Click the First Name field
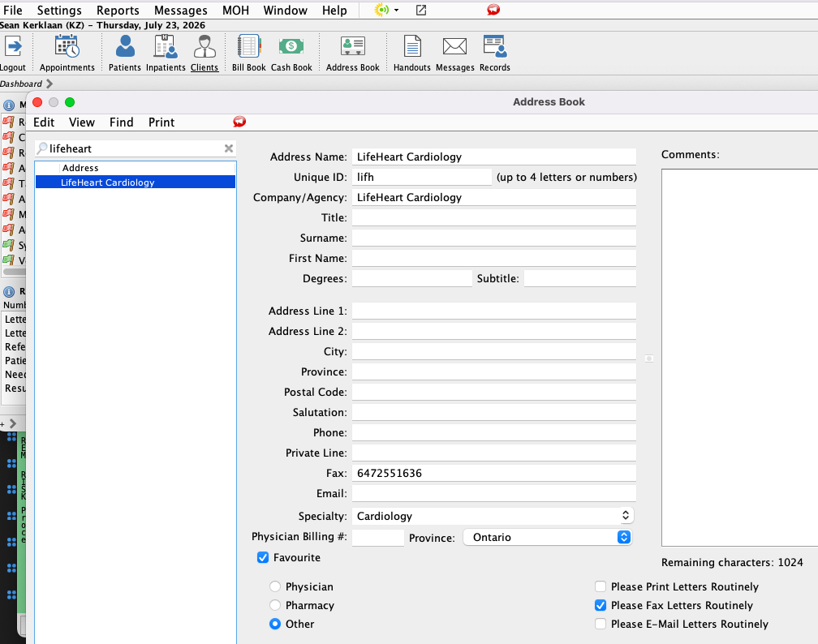Viewport: 818px width, 644px height. (494, 258)
